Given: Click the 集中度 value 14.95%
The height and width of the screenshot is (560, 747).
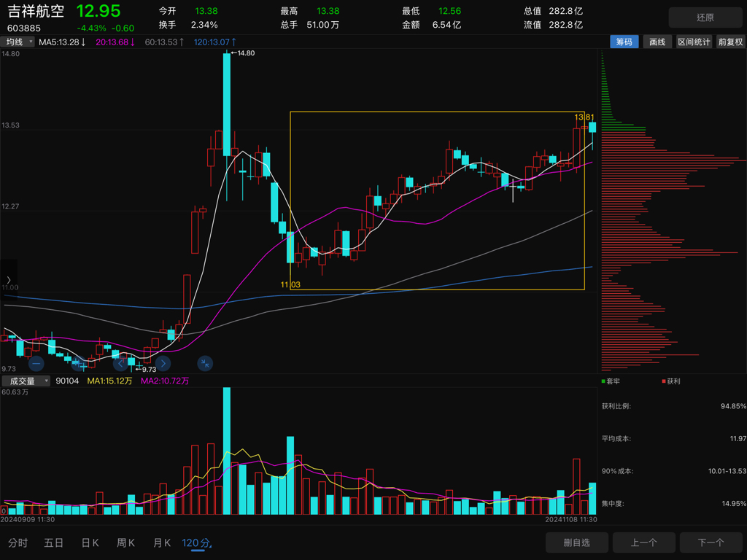Looking at the screenshot, I should coord(734,503).
